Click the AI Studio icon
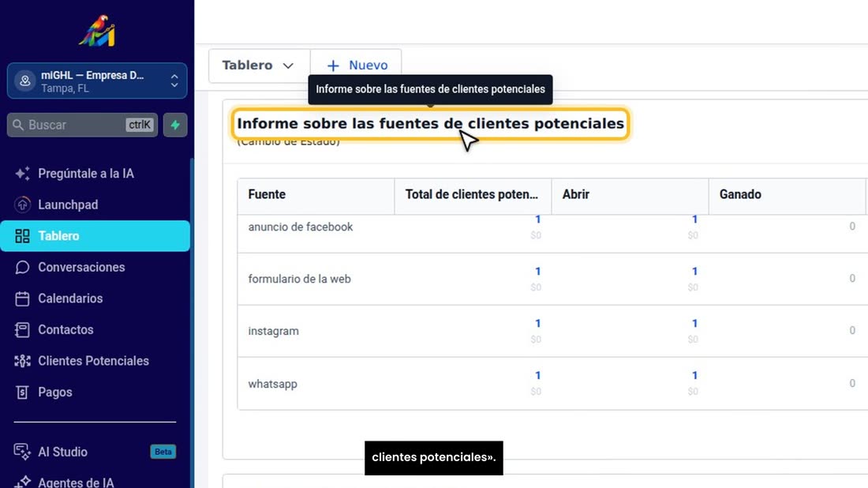 tap(22, 452)
